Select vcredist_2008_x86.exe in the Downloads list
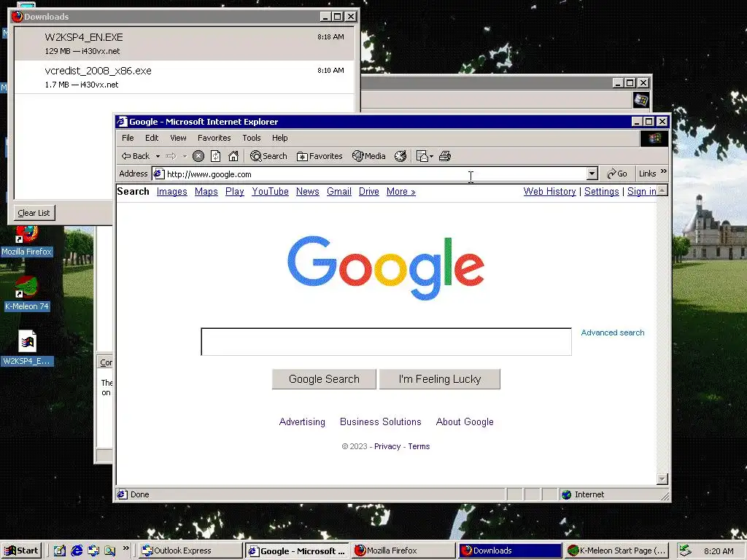The width and height of the screenshot is (747, 560). pos(185,77)
